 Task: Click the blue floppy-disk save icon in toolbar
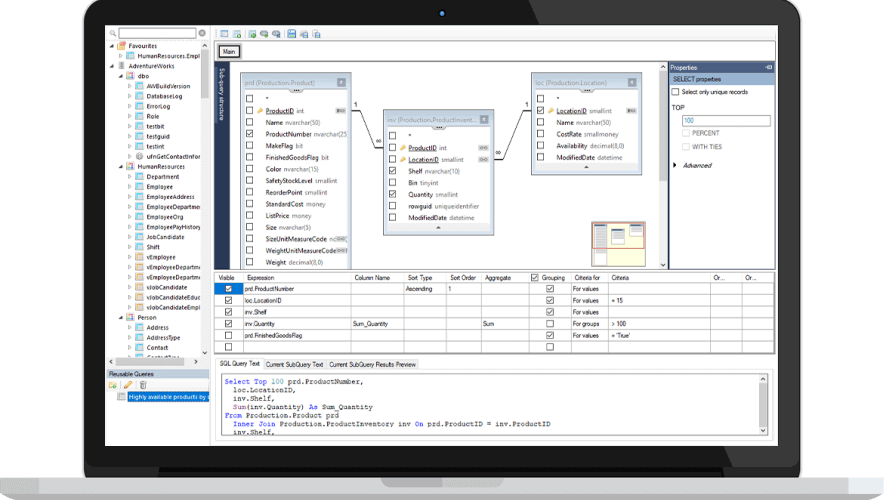(x=291, y=34)
